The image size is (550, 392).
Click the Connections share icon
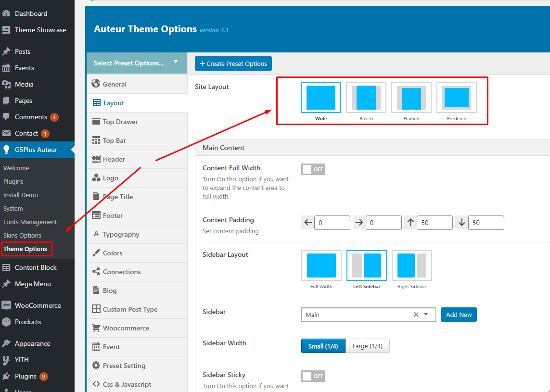pos(96,271)
